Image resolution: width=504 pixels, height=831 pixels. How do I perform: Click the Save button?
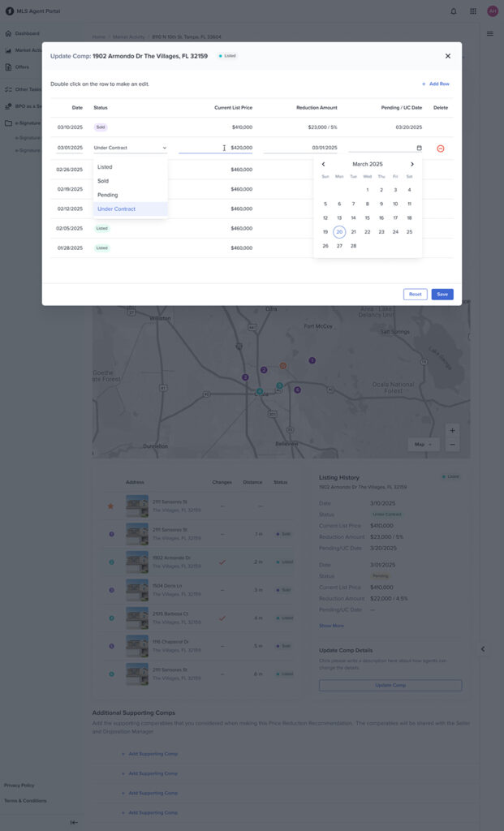point(442,294)
